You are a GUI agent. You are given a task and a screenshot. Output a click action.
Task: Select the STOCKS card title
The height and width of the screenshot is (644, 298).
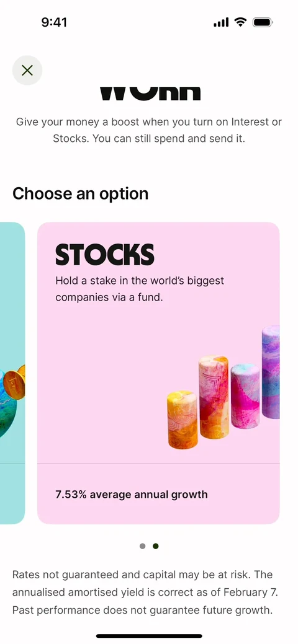pos(104,255)
